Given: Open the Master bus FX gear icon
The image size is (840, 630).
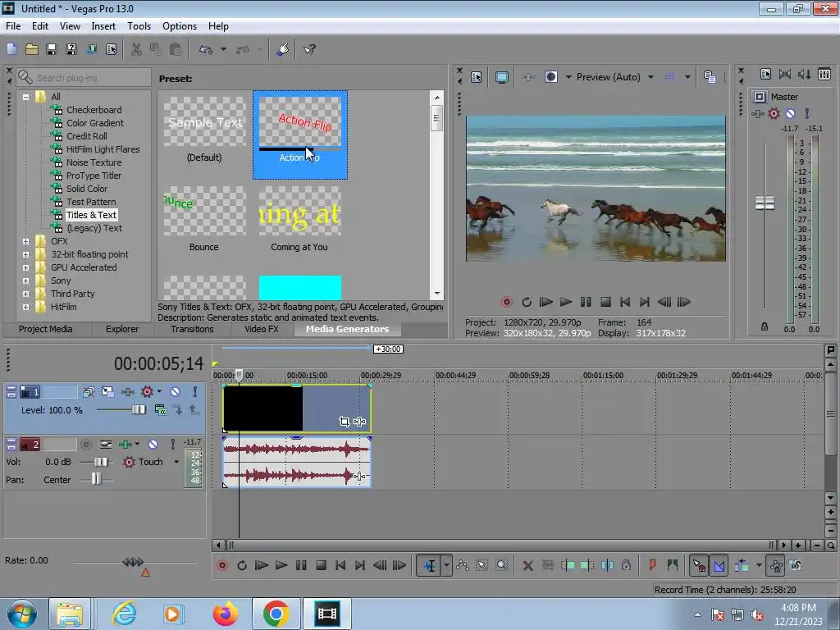Looking at the screenshot, I should tap(774, 113).
